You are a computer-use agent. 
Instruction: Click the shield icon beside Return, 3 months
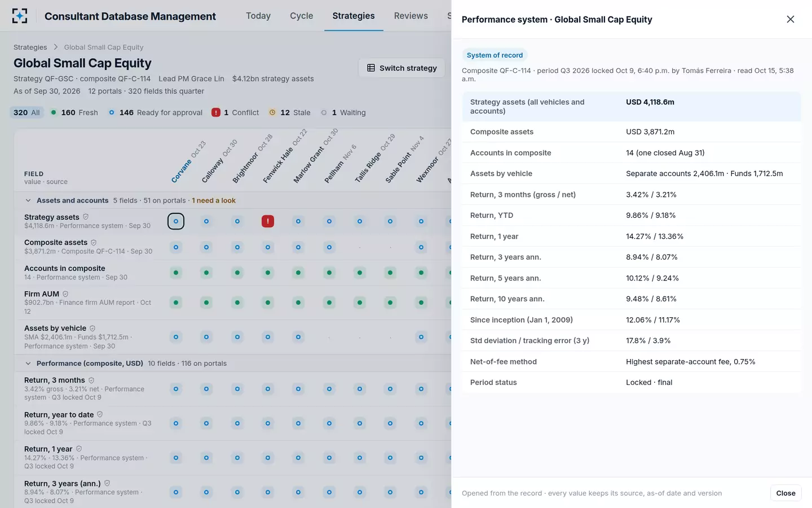pyautogui.click(x=91, y=380)
